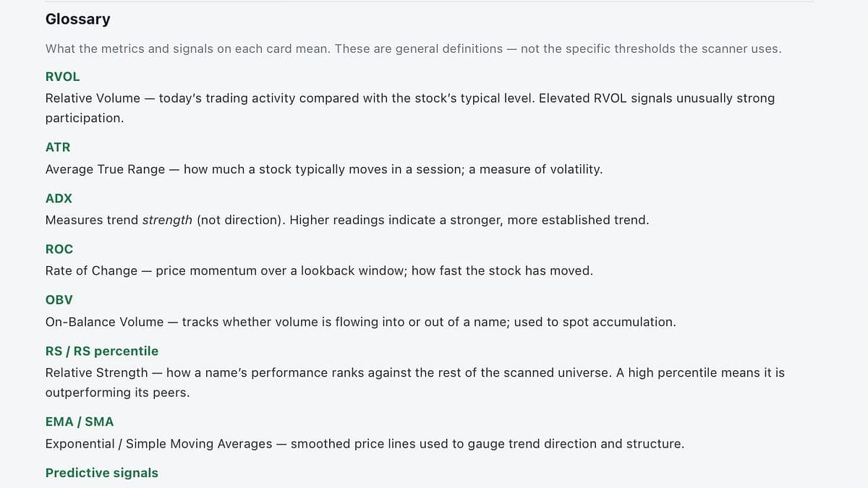The width and height of the screenshot is (868, 488).
Task: Click the Exponential / Simple Moving Averages definition
Action: [x=365, y=443]
